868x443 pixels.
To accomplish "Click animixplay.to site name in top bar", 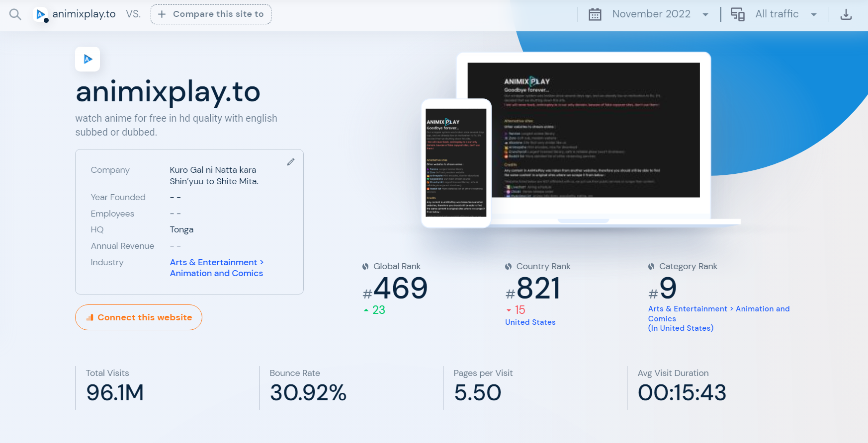I will (84, 14).
